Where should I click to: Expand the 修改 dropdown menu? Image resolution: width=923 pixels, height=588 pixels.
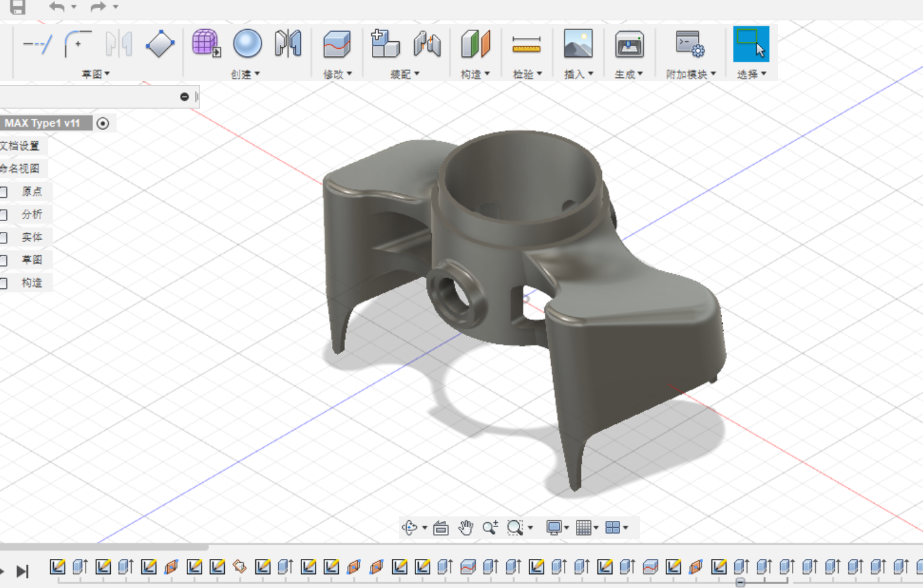point(337,74)
